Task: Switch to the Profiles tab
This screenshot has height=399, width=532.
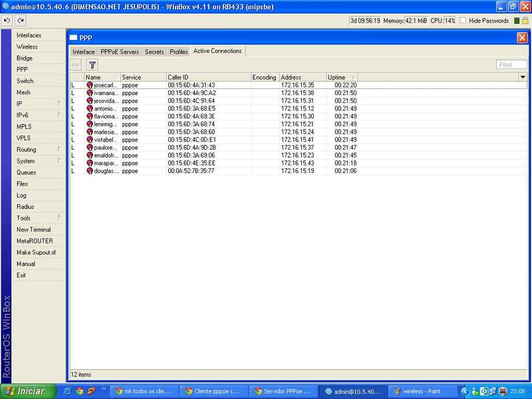Action: click(x=179, y=52)
